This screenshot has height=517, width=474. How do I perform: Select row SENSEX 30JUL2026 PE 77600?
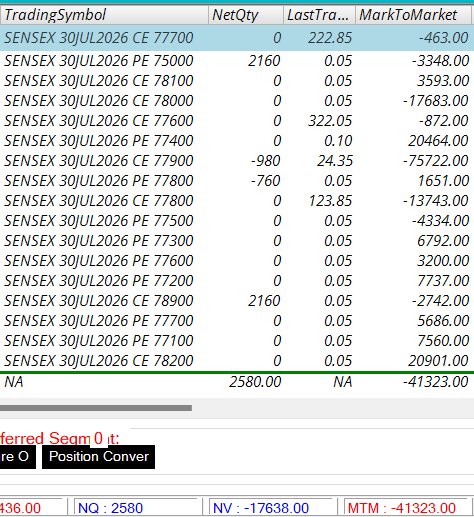pyautogui.click(x=237, y=261)
